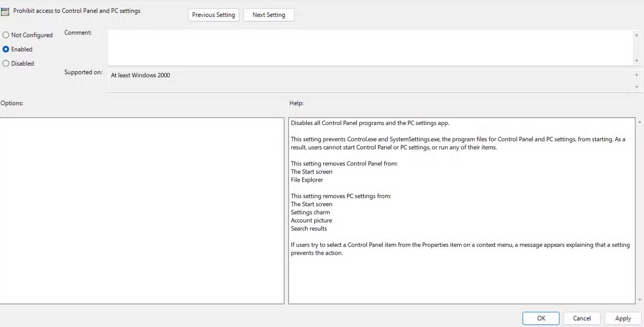
Task: Click the 'File Explorer' help text
Action: (307, 180)
